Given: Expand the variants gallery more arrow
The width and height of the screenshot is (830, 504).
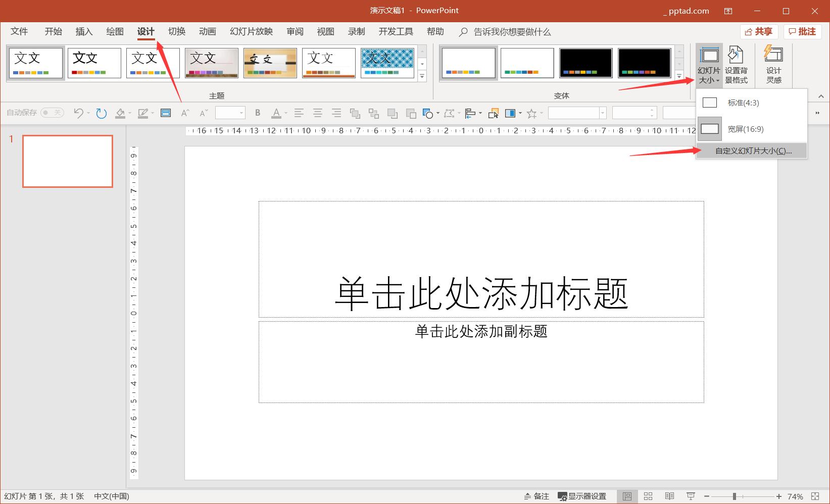Looking at the screenshot, I should point(679,76).
